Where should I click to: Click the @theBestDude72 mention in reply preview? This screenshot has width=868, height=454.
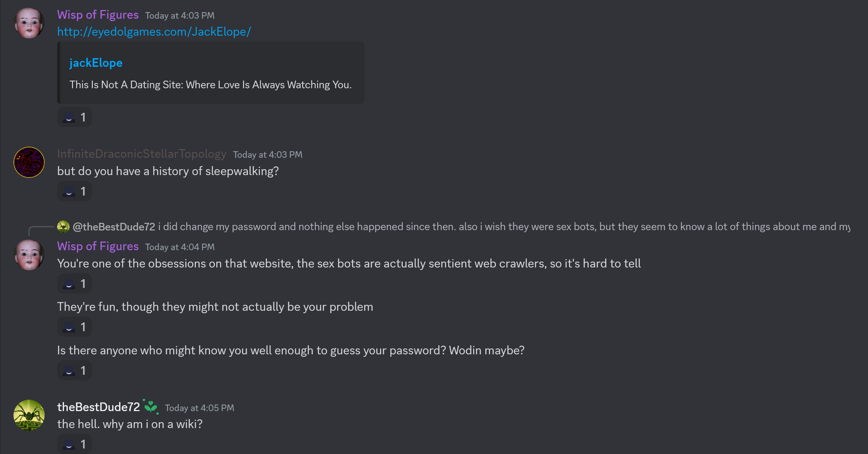[114, 227]
